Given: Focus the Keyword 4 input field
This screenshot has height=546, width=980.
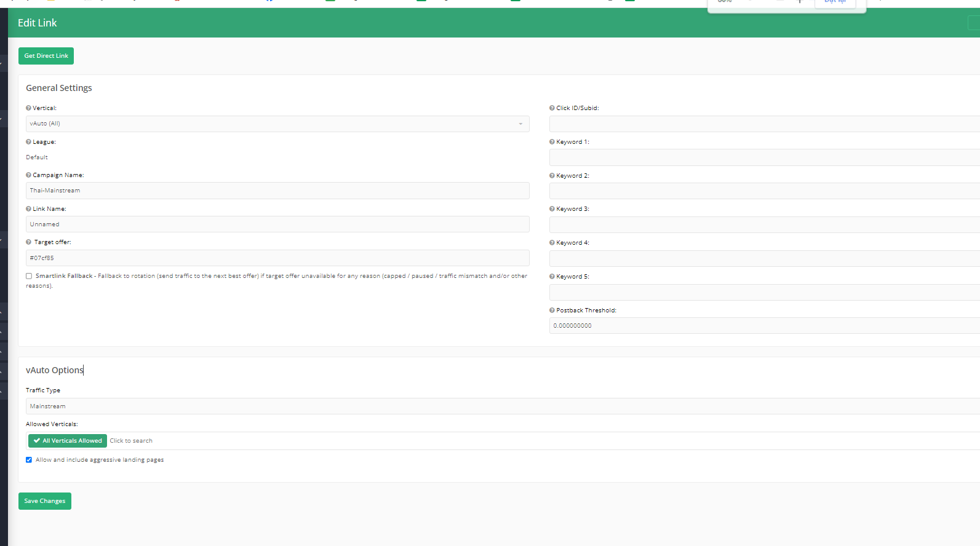Looking at the screenshot, I should 765,258.
